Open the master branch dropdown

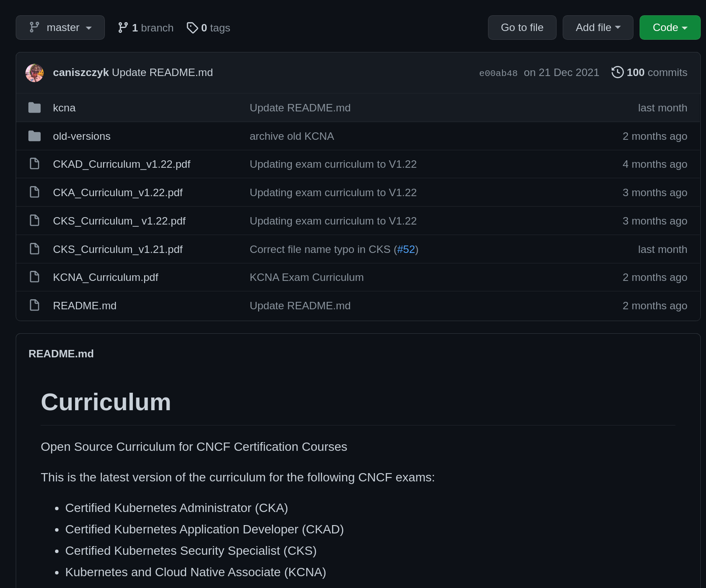point(60,28)
